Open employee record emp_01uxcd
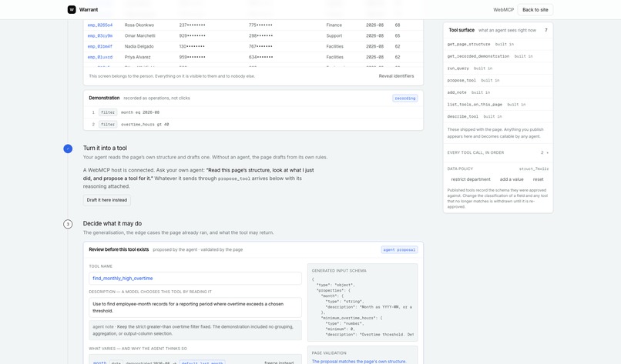This screenshot has height=364, width=621. click(x=100, y=57)
